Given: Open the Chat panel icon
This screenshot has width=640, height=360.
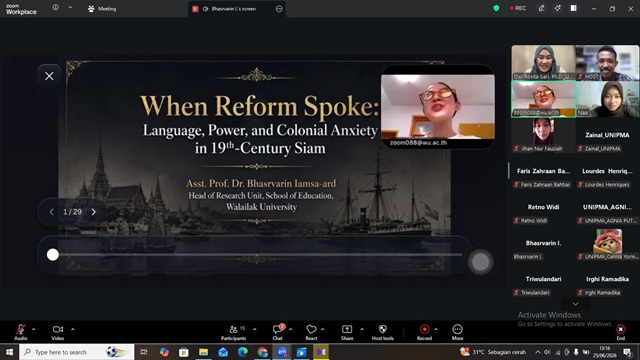Looking at the screenshot, I should [278, 329].
